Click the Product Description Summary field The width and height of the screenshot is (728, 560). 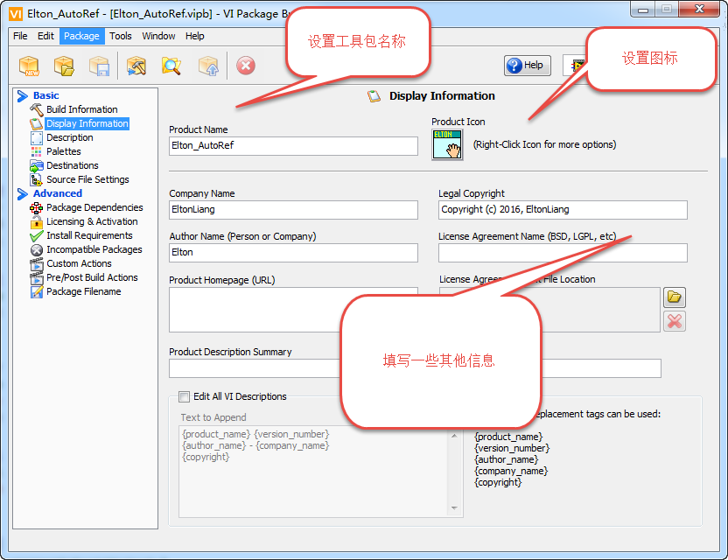point(415,368)
